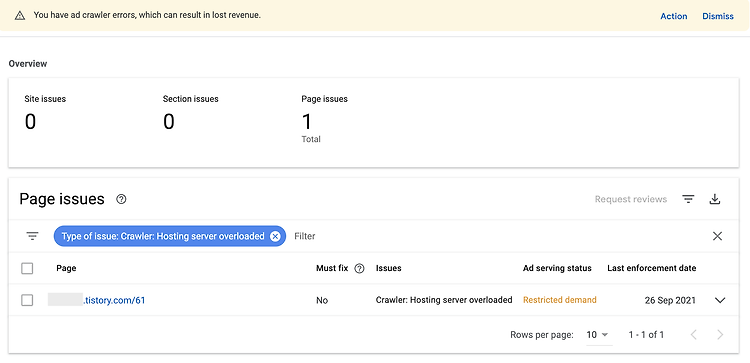This screenshot has height=363, width=750.
Task: Clear all filters with the X icon
Action: [717, 236]
